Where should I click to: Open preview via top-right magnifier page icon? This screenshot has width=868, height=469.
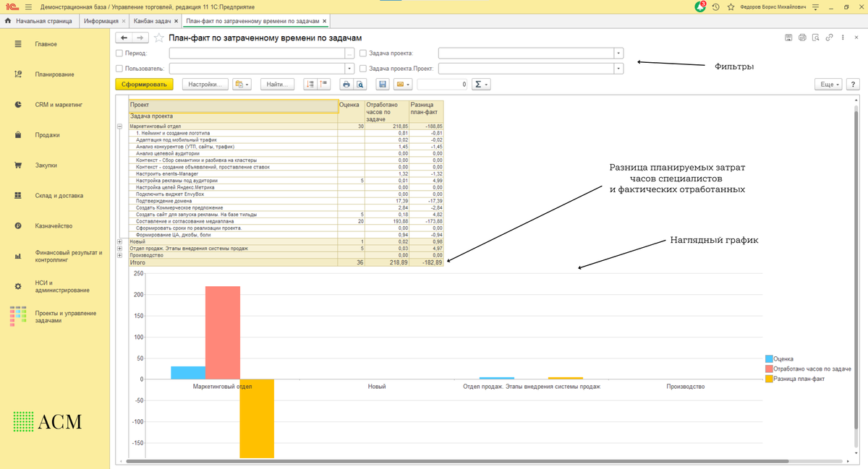coord(816,38)
